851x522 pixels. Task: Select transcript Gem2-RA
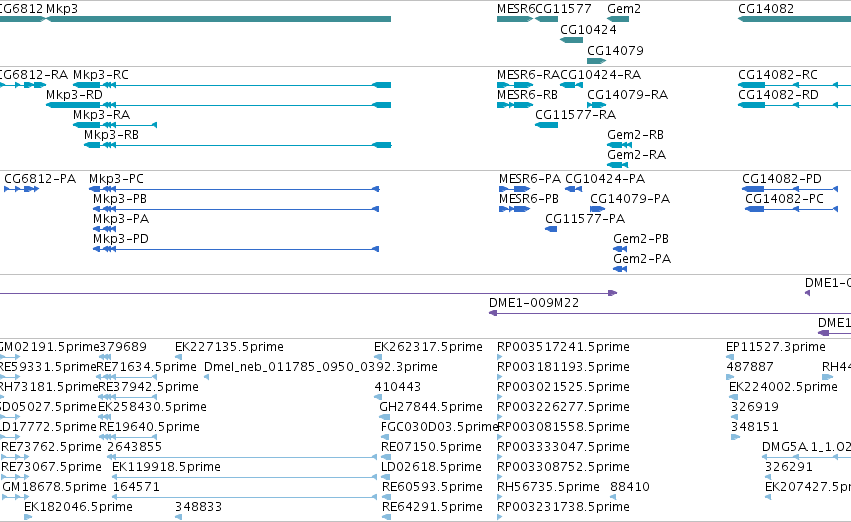tap(618, 165)
